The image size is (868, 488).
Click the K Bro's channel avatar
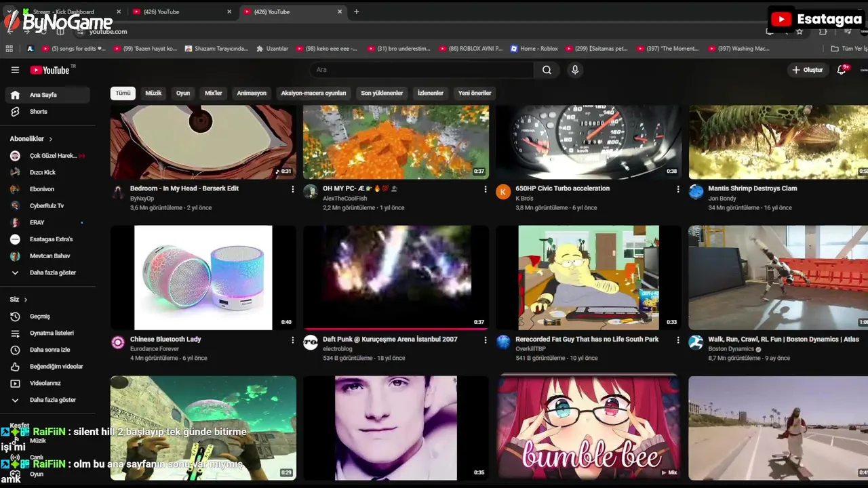[x=503, y=192]
